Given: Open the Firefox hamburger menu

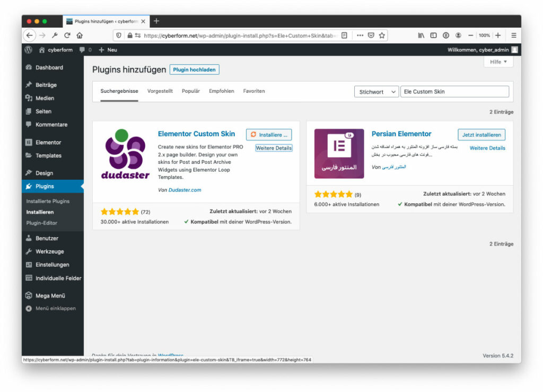Looking at the screenshot, I should click(514, 36).
